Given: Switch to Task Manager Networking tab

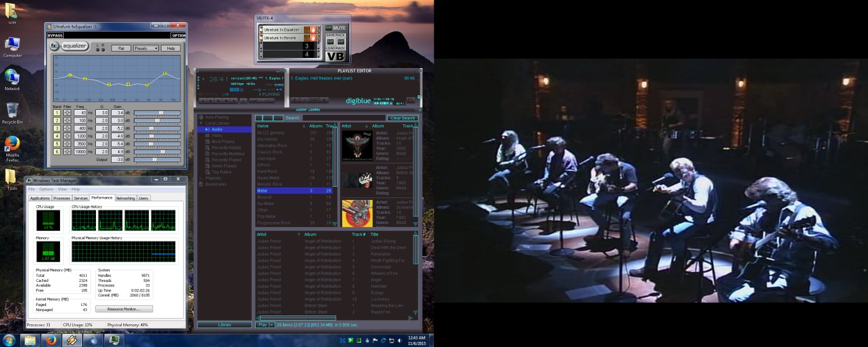Looking at the screenshot, I should 125,198.
